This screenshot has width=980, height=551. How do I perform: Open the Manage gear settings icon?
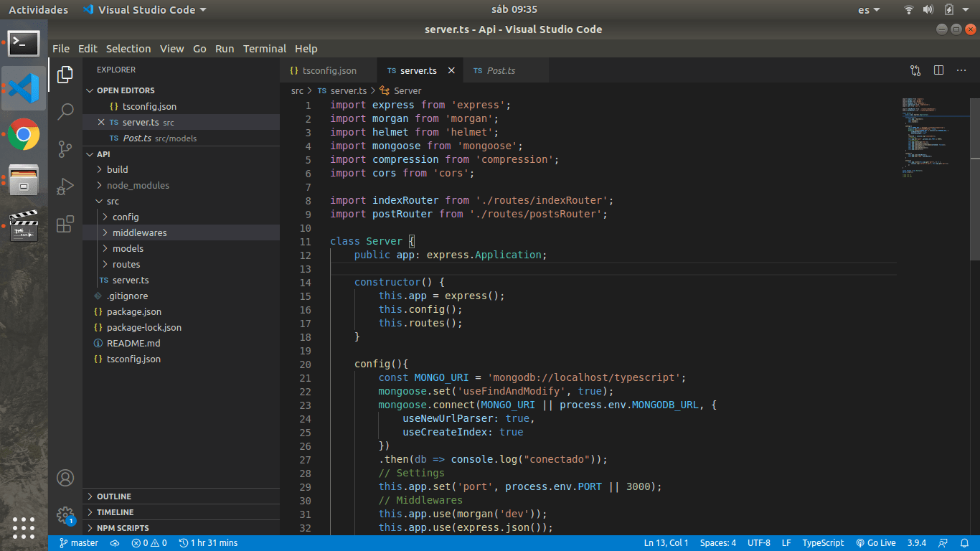(65, 514)
